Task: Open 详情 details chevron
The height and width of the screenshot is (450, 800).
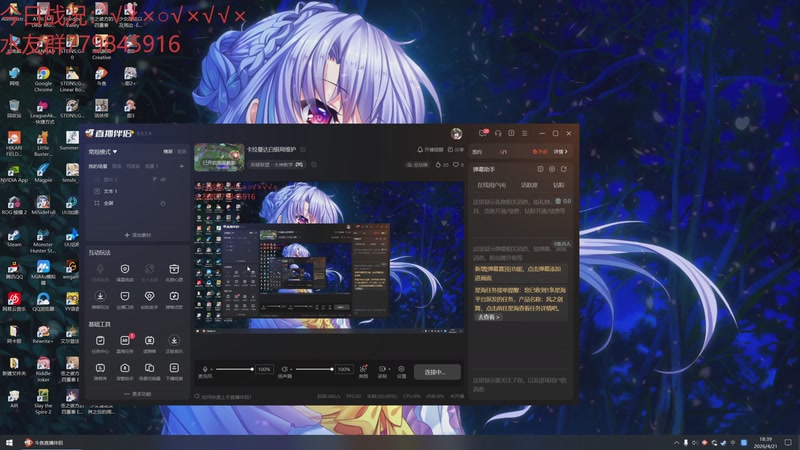Action: 561,152
